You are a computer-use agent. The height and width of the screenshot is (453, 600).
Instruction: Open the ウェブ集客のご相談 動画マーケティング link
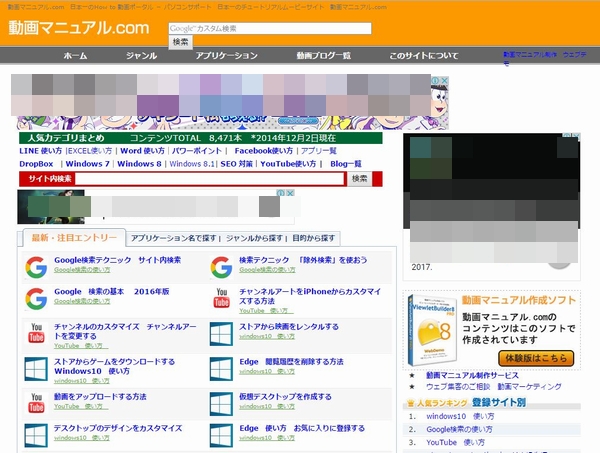tap(494, 387)
